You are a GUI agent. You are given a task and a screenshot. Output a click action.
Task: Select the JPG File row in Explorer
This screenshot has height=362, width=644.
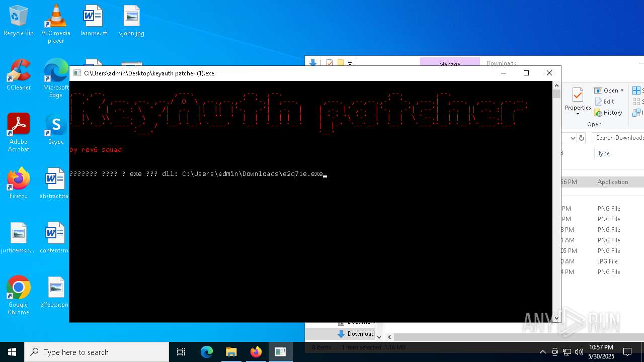point(602,261)
